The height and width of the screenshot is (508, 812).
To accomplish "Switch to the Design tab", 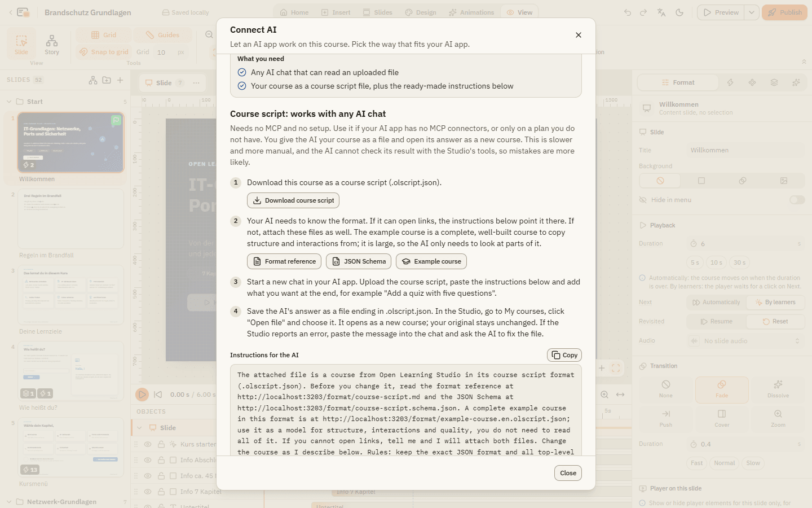I will (x=421, y=12).
